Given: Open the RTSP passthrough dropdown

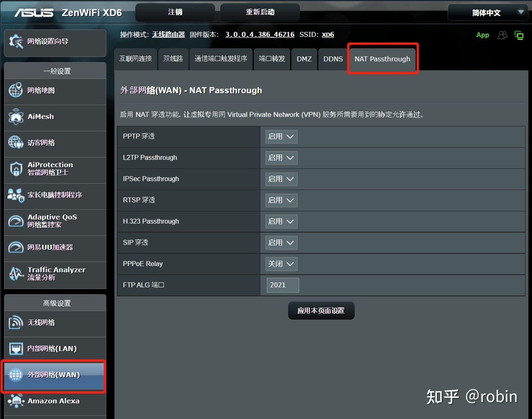Looking at the screenshot, I should click(x=281, y=200).
